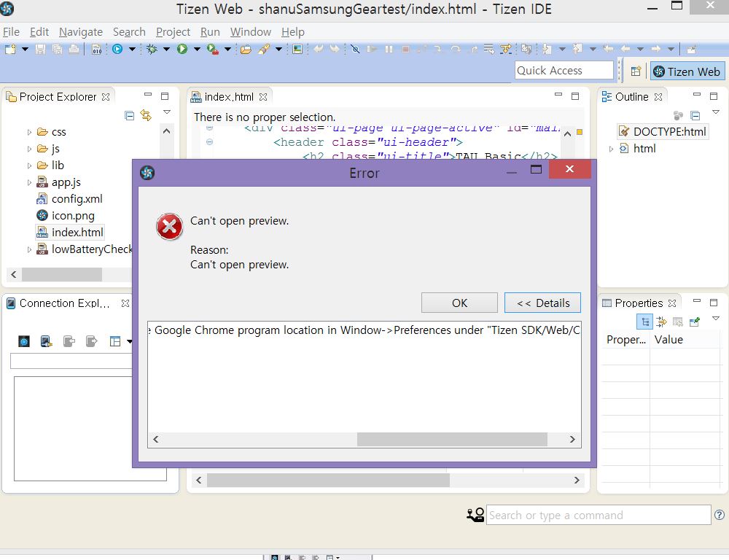The image size is (729, 560).
Task: Click the Details button to collapse details
Action: (542, 303)
